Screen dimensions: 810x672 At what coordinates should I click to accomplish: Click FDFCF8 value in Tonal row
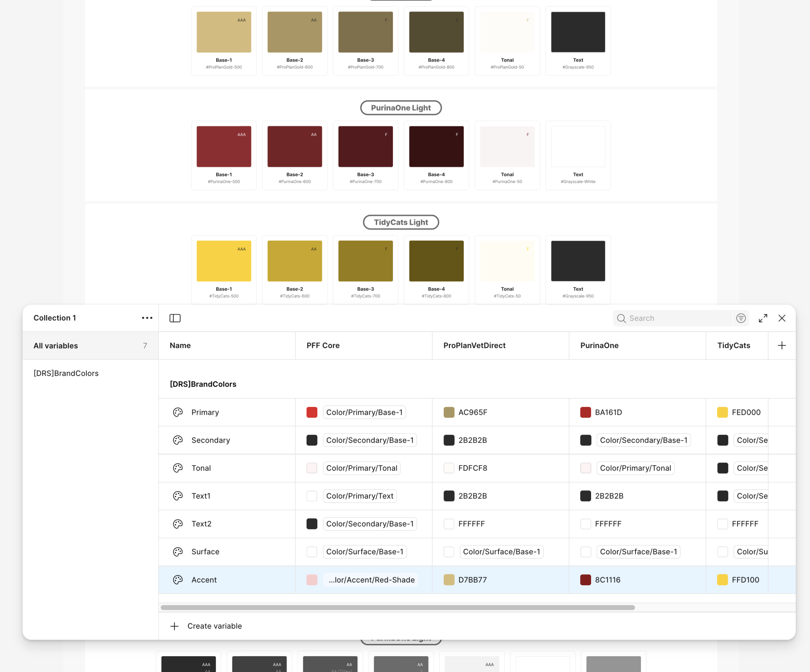click(x=472, y=468)
